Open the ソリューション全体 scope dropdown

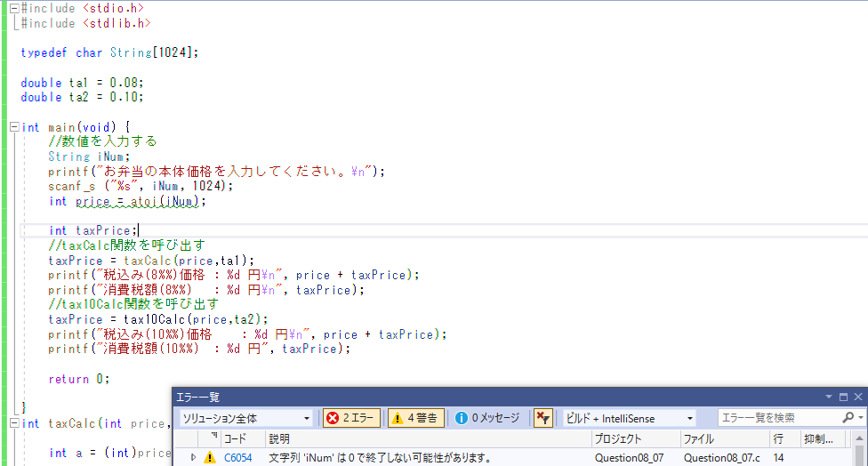click(245, 418)
